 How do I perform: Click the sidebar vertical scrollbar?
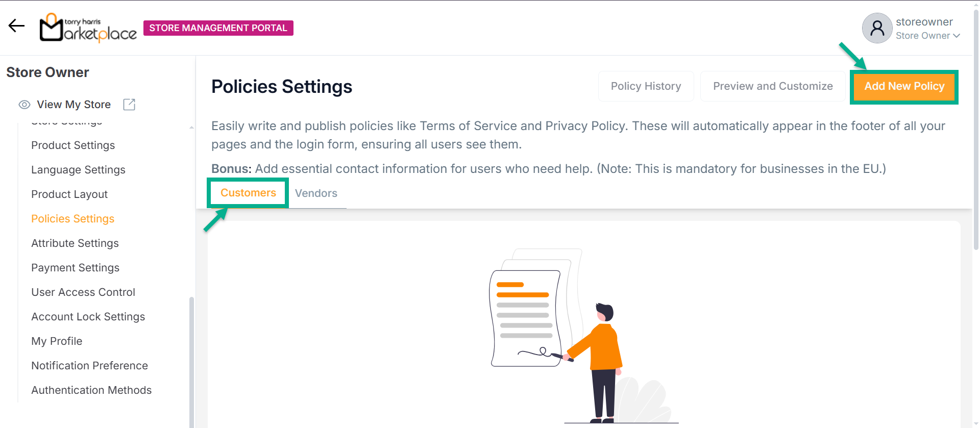(x=191, y=357)
